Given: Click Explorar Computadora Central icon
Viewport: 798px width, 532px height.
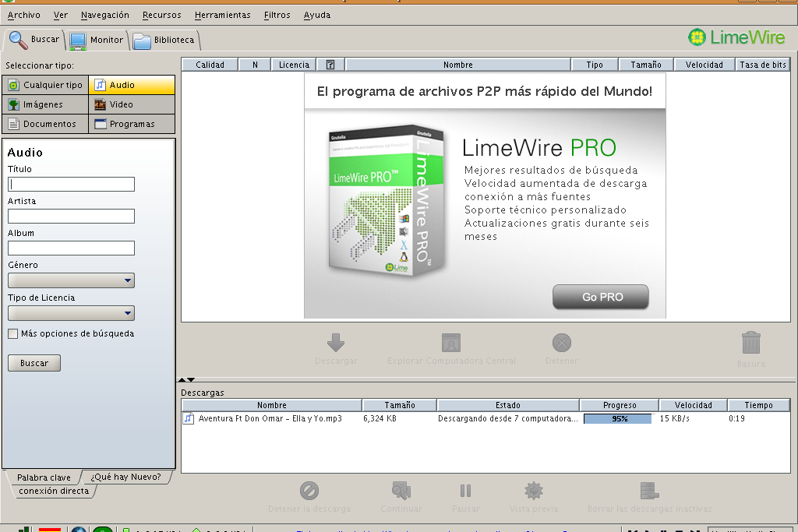Looking at the screenshot, I should tap(451, 343).
